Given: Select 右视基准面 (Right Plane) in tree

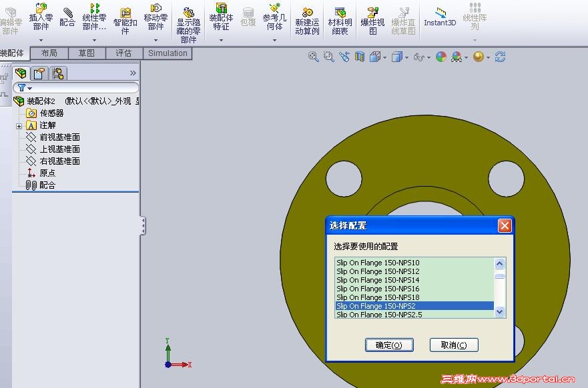Looking at the screenshot, I should tap(53, 161).
